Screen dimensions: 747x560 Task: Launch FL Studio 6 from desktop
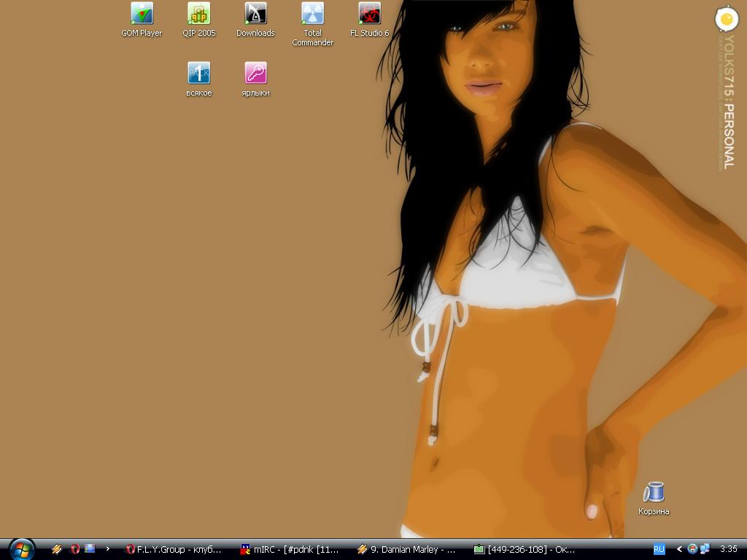click(x=369, y=20)
